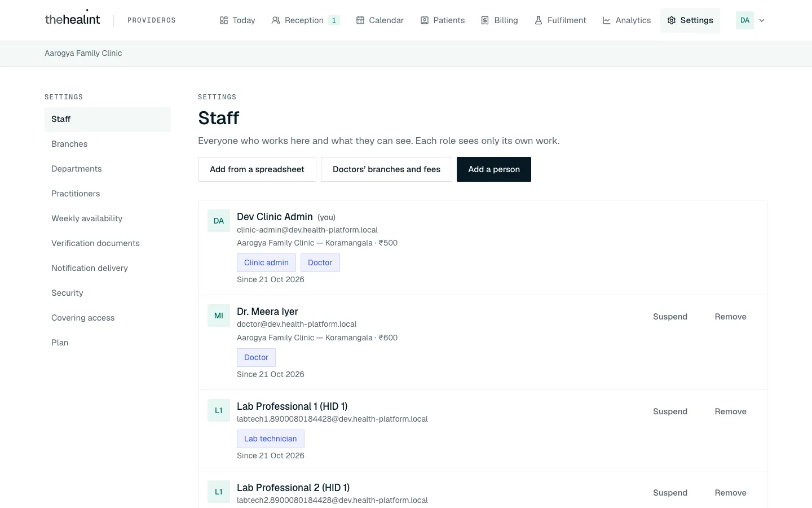Open Practitioners settings section
812x508 pixels.
(108, 194)
